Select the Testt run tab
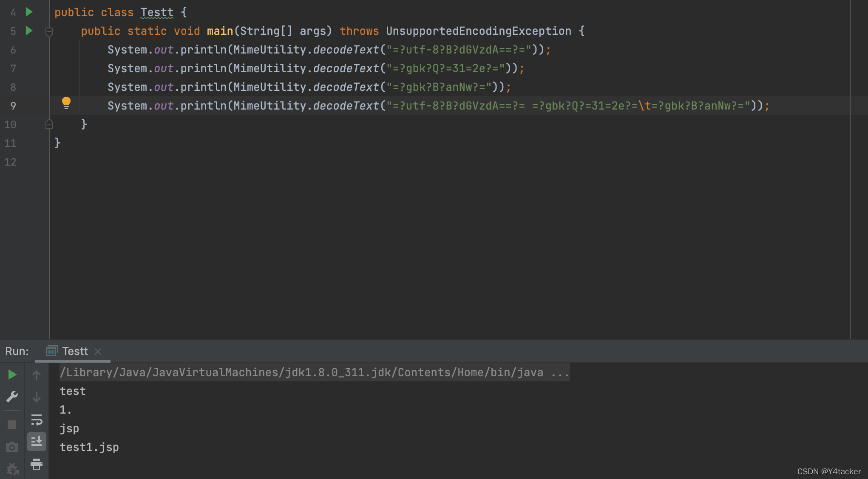 [74, 351]
